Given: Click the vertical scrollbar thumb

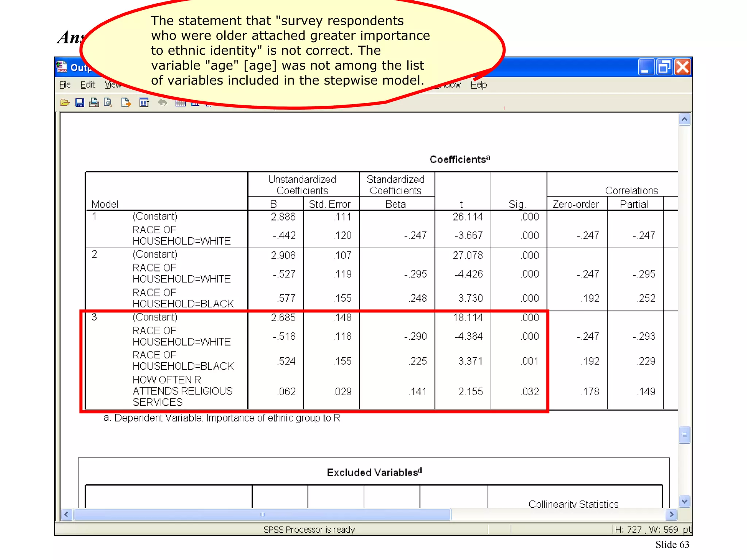Looking at the screenshot, I should tap(684, 435).
